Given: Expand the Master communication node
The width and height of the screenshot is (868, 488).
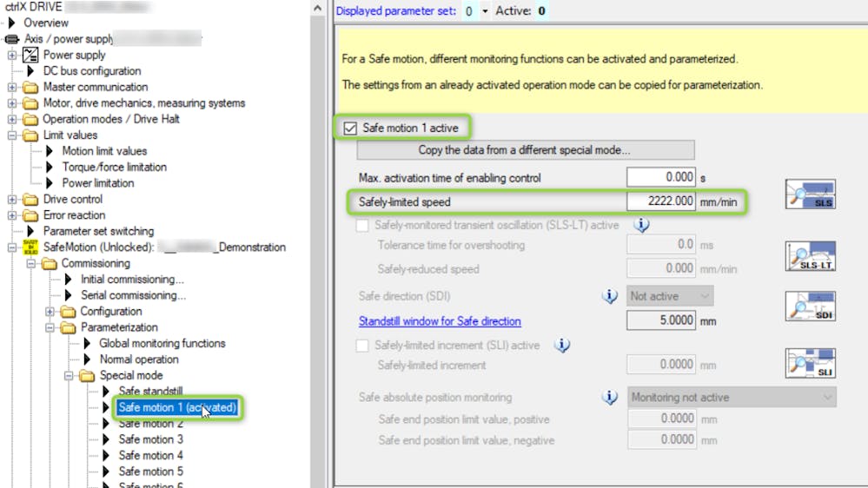Looking at the screenshot, I should tap(11, 88).
